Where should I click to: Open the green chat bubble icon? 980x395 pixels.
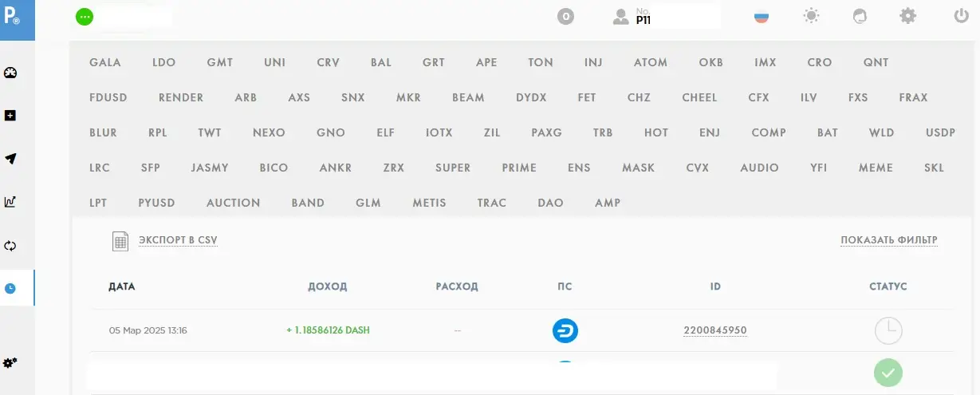tap(84, 16)
